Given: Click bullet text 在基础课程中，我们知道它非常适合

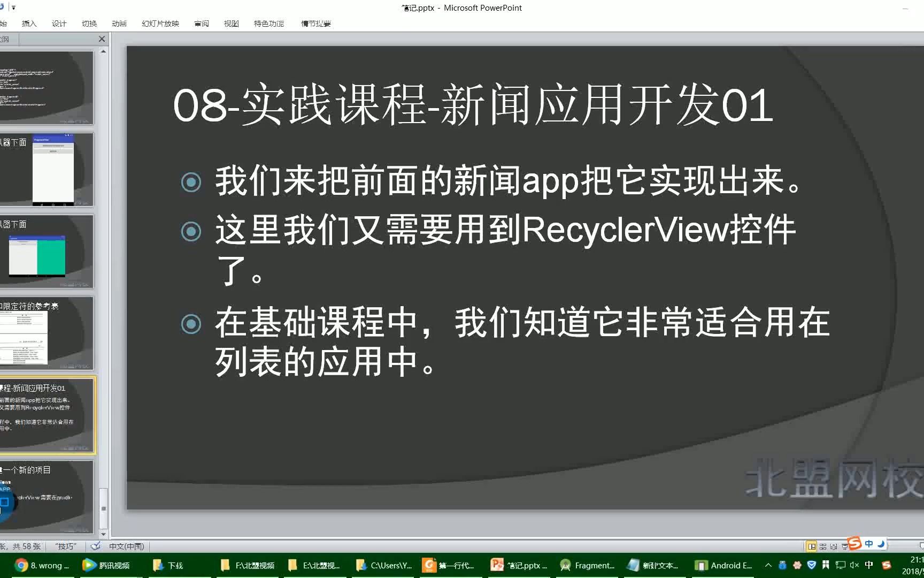Looking at the screenshot, I should point(522,342).
